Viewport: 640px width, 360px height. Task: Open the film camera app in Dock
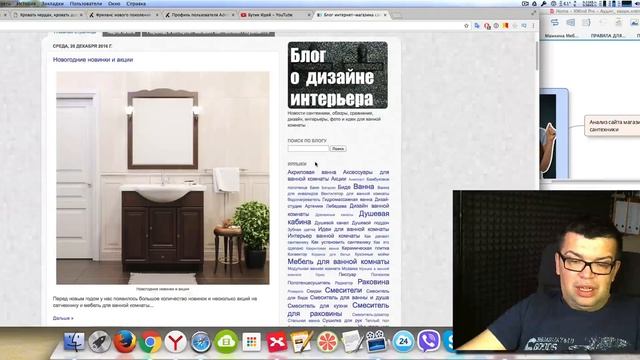pos(377,342)
